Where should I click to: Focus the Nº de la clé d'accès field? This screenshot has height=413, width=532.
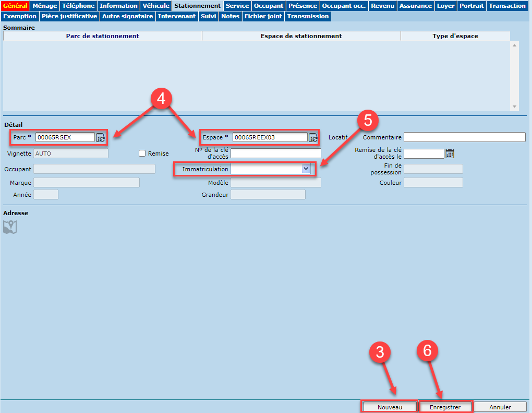(x=275, y=154)
